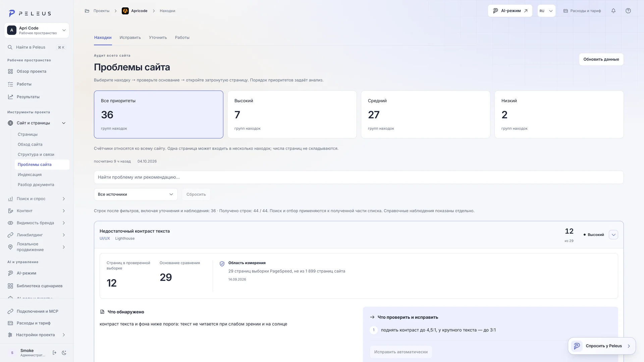Click the Apricode project icon in breadcrumb
The width and height of the screenshot is (644, 362).
(x=125, y=11)
